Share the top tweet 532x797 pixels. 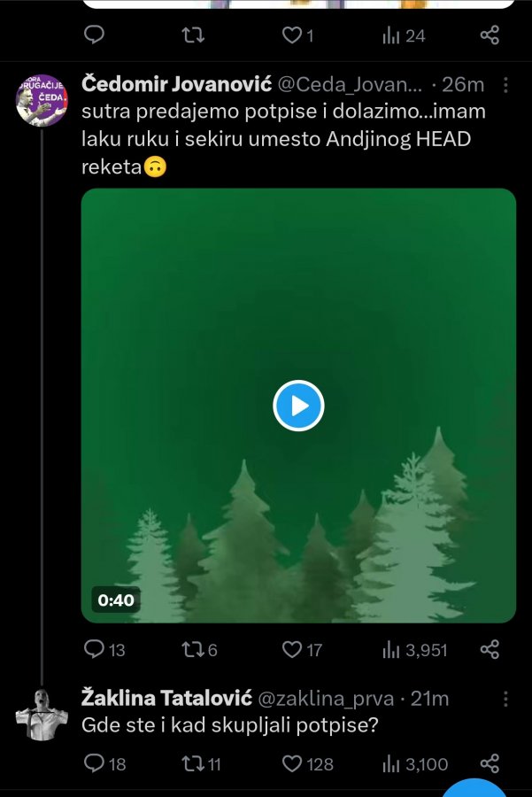(490, 35)
